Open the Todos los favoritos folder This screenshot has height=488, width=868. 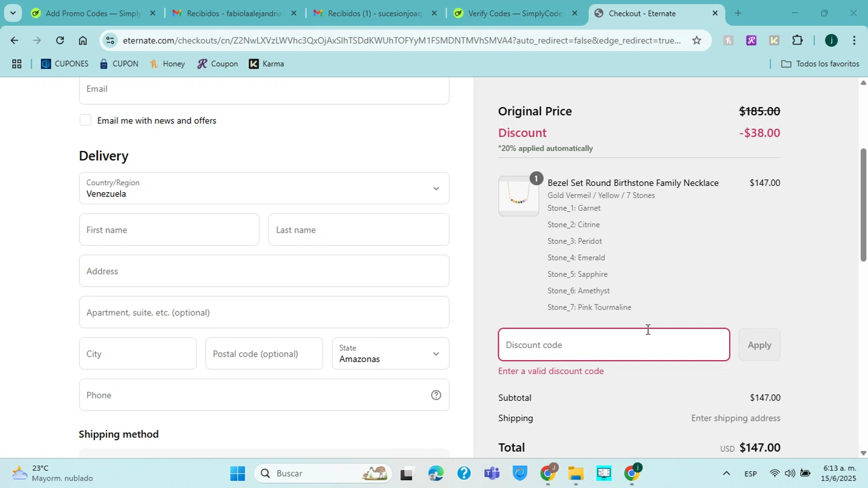pyautogui.click(x=820, y=64)
